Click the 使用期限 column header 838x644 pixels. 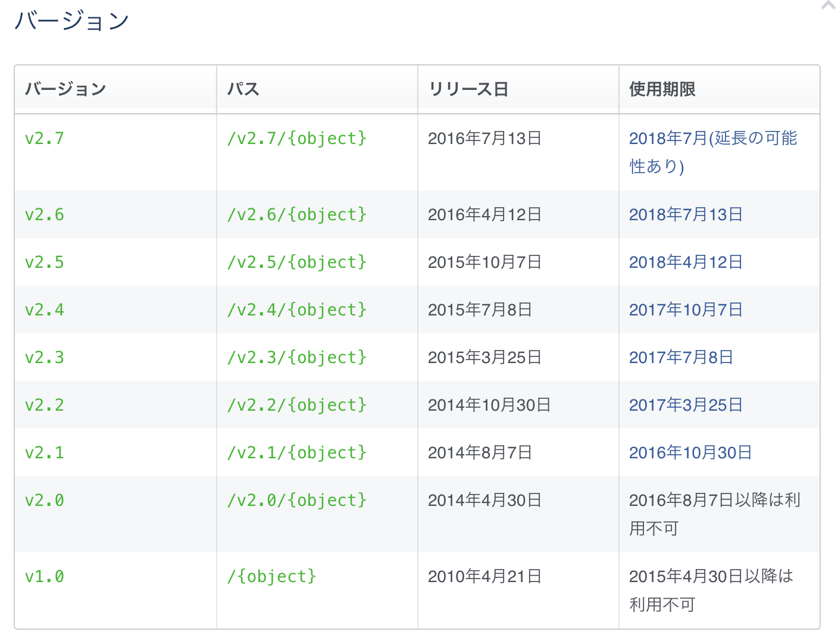pyautogui.click(x=662, y=89)
